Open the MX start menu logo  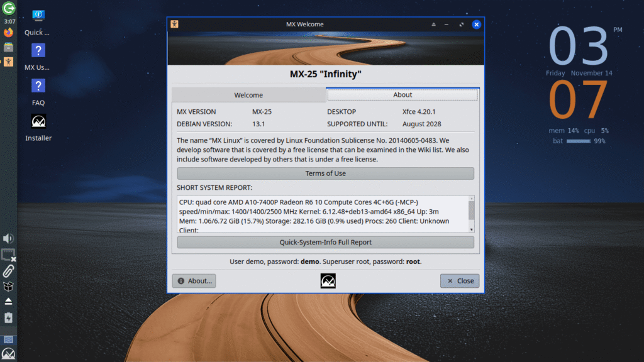pyautogui.click(x=8, y=354)
